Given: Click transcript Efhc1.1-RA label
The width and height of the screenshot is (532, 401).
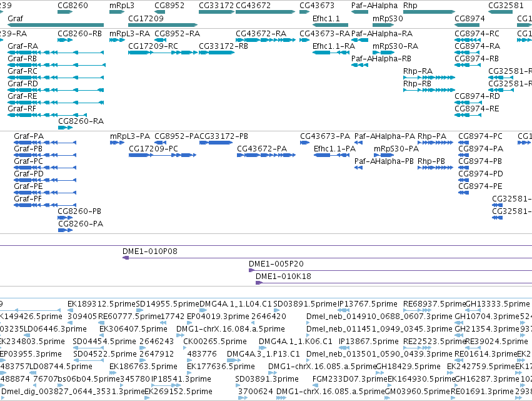Looking at the screenshot, I should tap(334, 46).
